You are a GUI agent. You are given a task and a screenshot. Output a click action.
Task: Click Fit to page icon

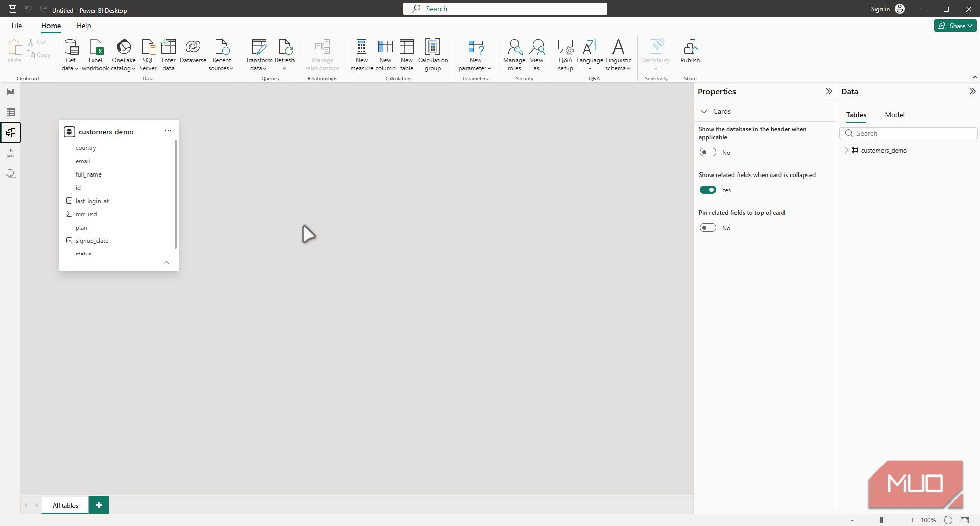965,520
